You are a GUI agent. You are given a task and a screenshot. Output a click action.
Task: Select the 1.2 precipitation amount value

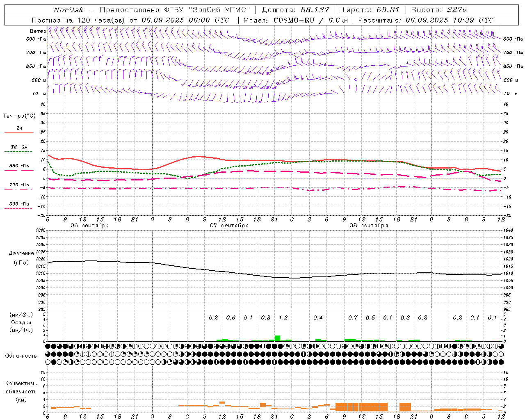[283, 317]
